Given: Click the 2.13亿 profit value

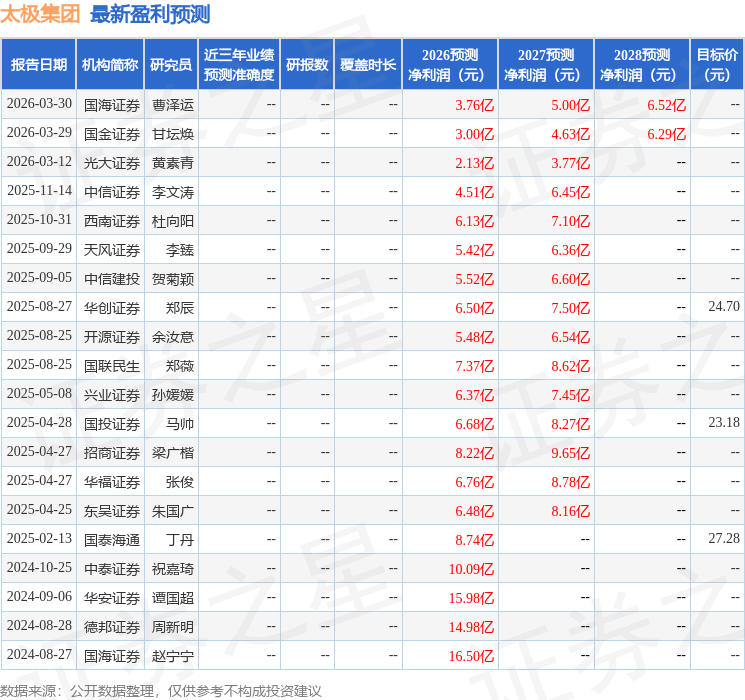Looking at the screenshot, I should coord(474,163).
